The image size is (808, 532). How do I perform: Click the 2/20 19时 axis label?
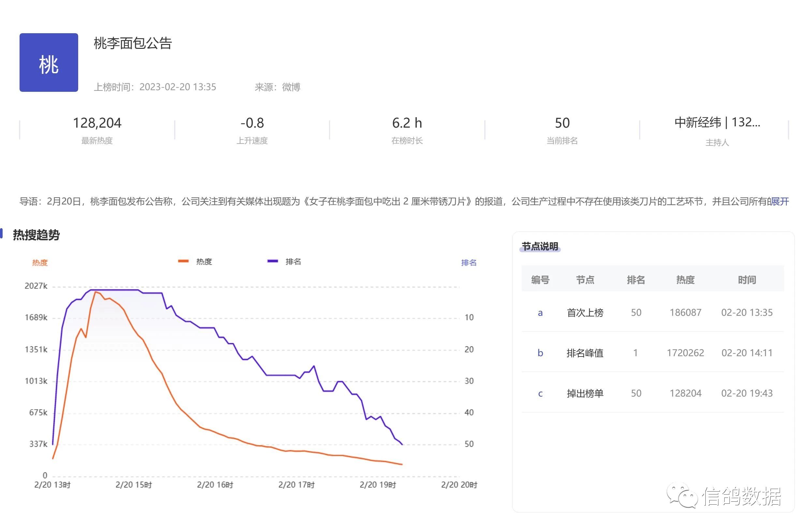378,485
